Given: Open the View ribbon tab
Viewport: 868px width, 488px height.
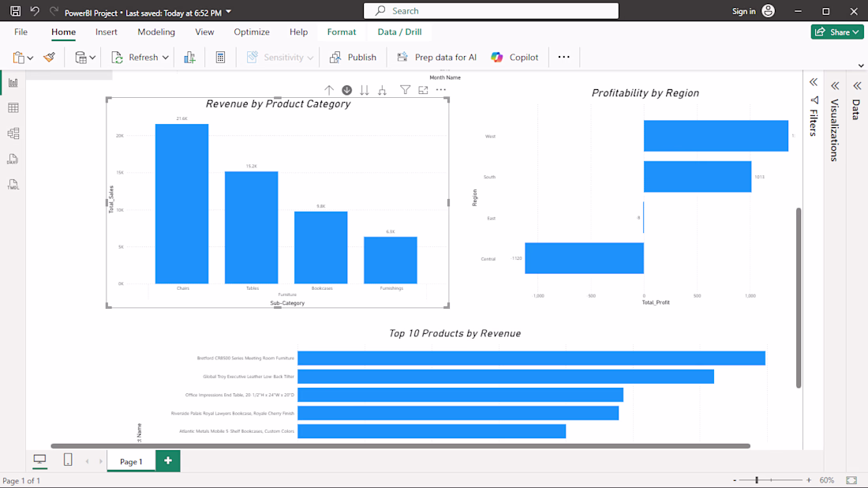Looking at the screenshot, I should point(204,32).
